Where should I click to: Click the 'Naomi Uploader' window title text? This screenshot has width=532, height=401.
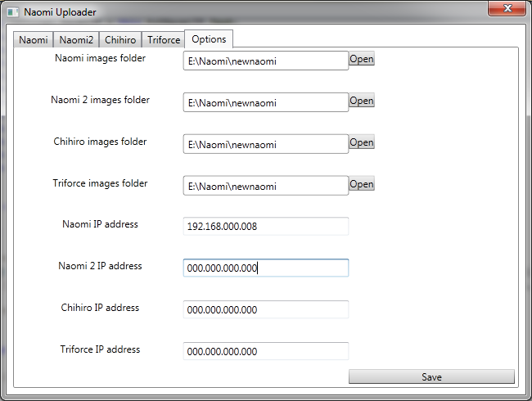[x=60, y=12]
